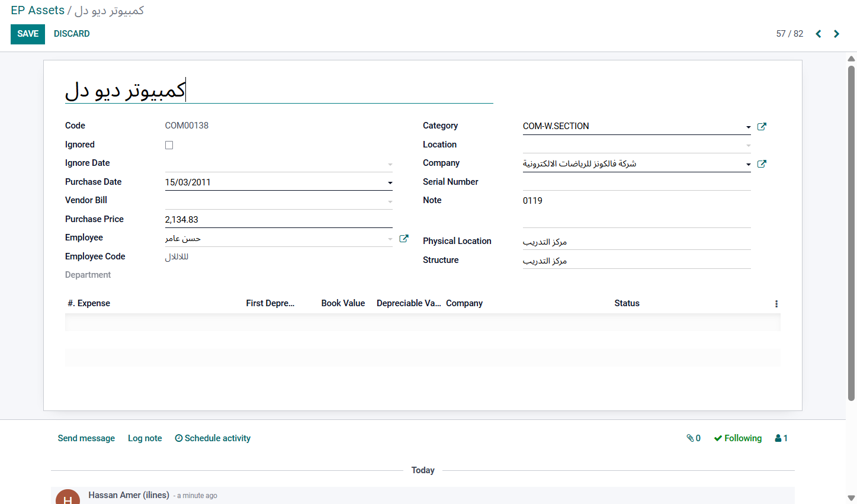Go to next record arrow
This screenshot has height=504, width=857.
point(836,34)
